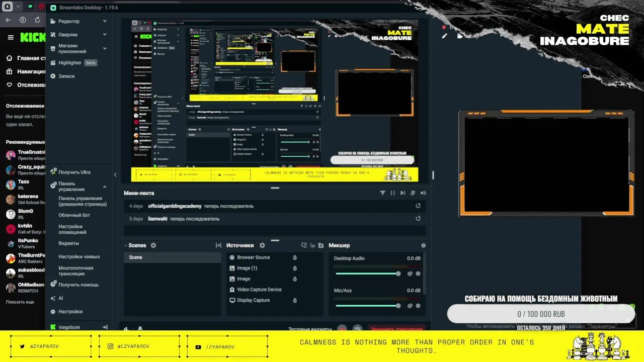The width and height of the screenshot is (644, 362).
Task: Skip the current alert in Мини-лента
Action: pos(403,193)
